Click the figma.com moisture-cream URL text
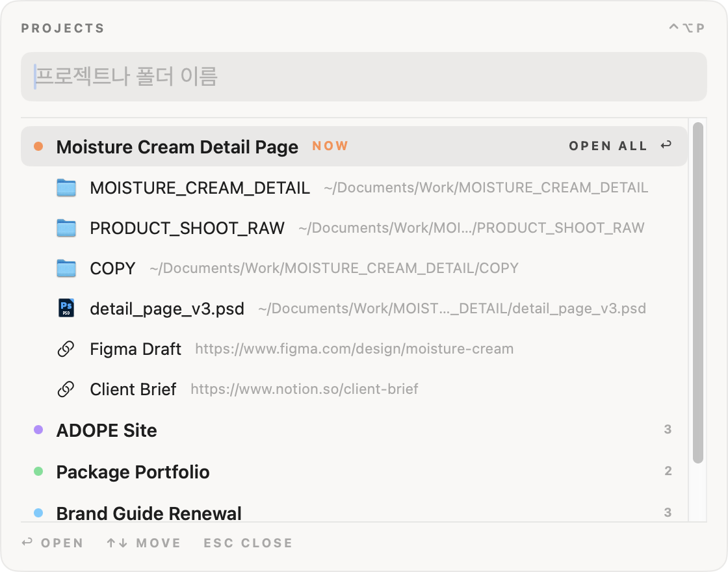The width and height of the screenshot is (728, 572). click(354, 349)
